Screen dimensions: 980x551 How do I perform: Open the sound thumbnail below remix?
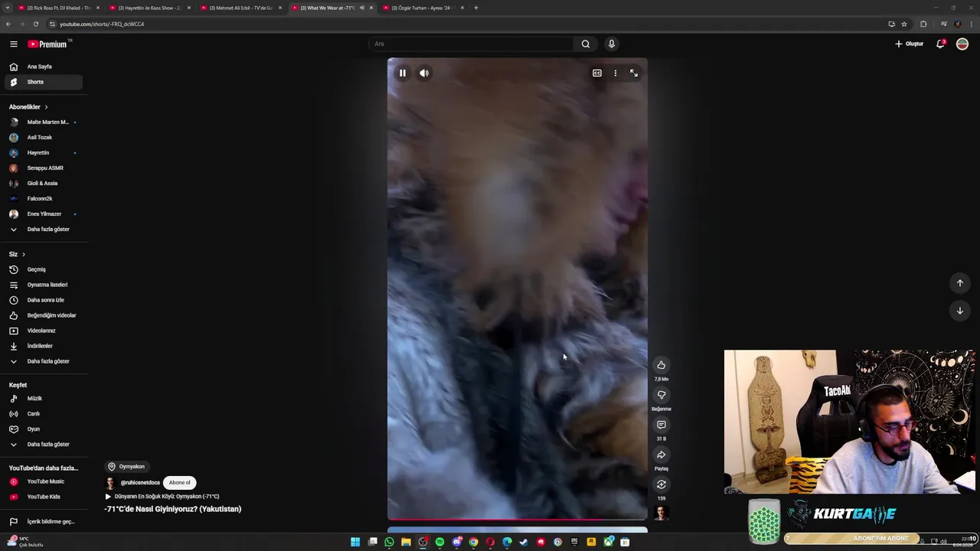click(661, 513)
